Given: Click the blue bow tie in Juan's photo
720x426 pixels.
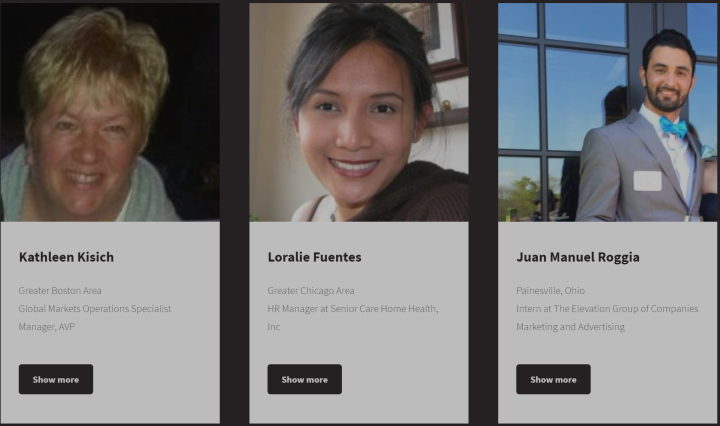Looking at the screenshot, I should (x=673, y=127).
